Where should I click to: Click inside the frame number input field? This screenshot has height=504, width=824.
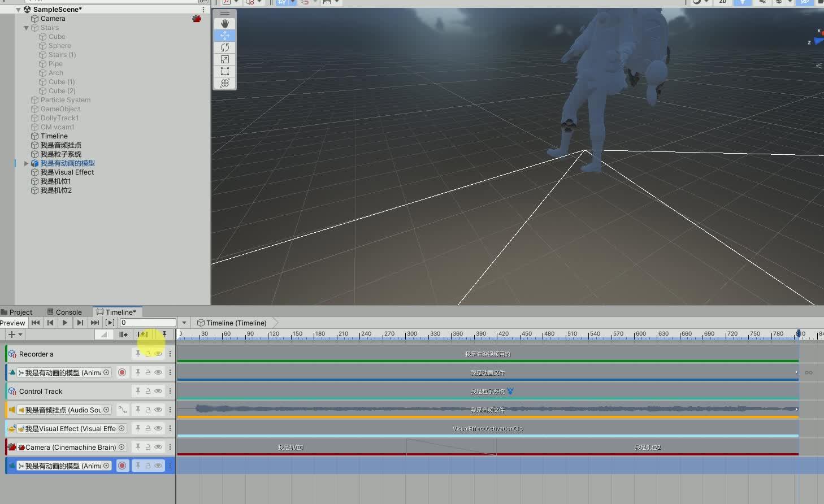(147, 322)
